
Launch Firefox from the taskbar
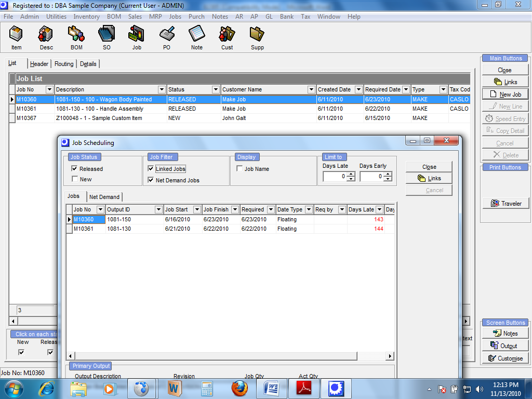point(239,388)
